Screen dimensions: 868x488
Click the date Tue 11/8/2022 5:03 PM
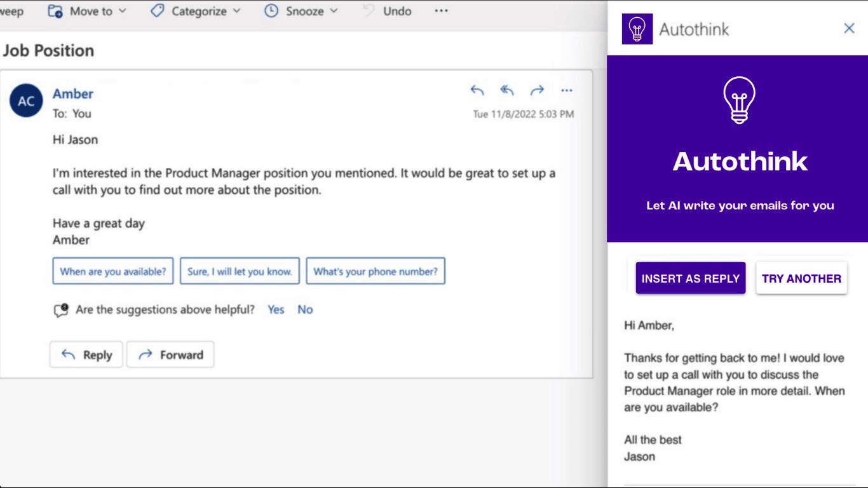click(524, 114)
